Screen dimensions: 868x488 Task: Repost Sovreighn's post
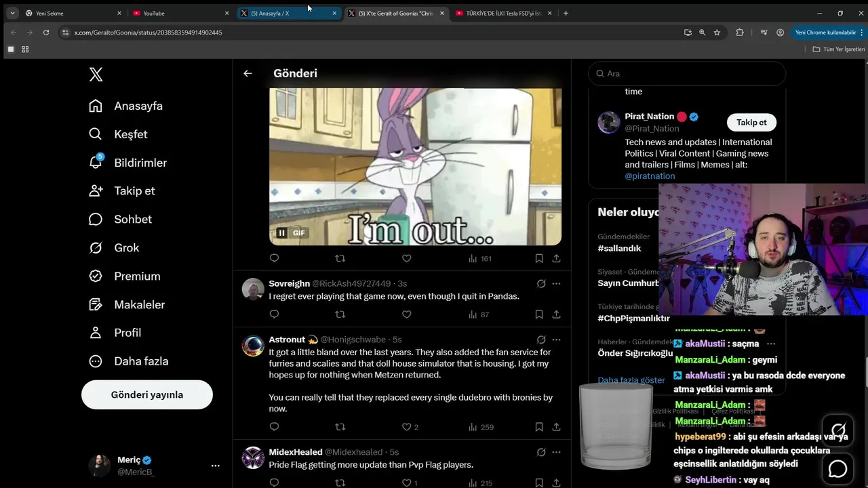click(x=340, y=314)
